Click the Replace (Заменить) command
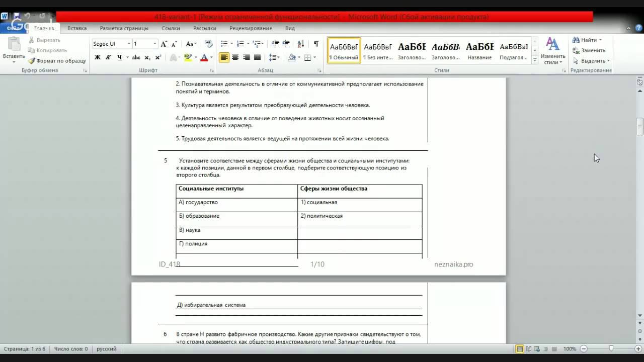 tap(589, 50)
